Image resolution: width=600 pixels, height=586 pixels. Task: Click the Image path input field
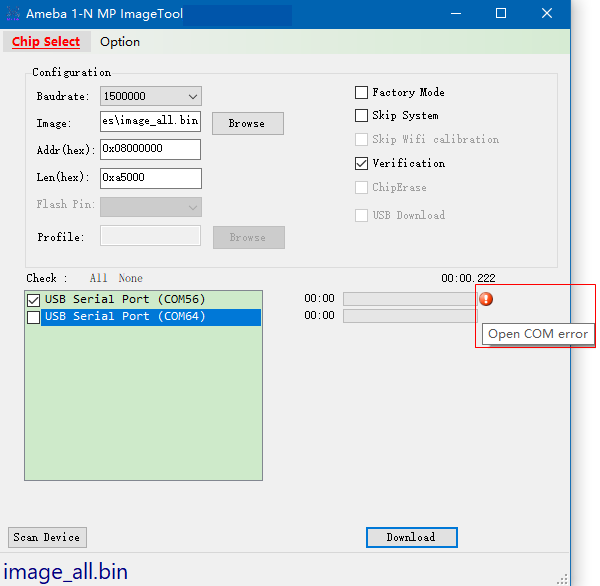150,122
